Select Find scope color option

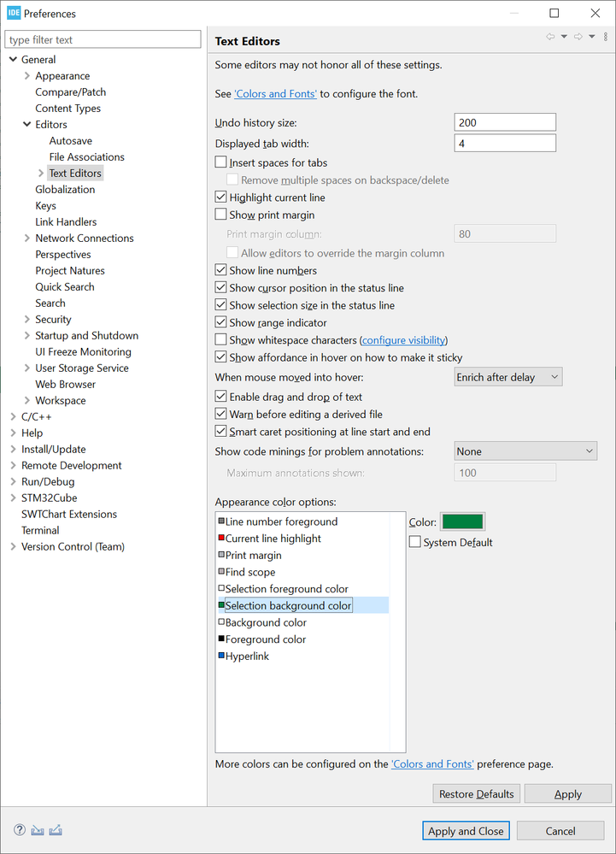(249, 572)
